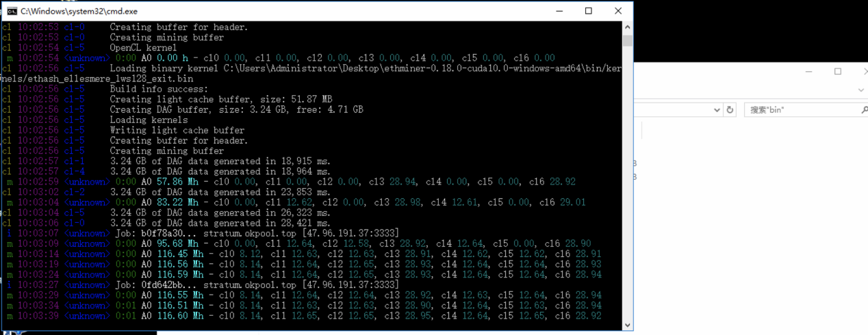Refresh the Explorer folder view
The height and width of the screenshot is (335, 868).
[x=730, y=110]
